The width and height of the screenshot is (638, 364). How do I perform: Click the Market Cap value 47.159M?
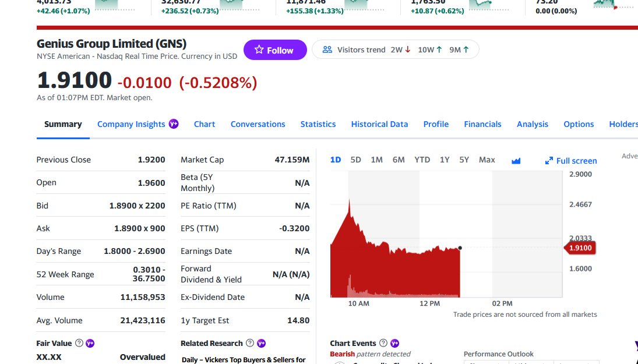292,160
